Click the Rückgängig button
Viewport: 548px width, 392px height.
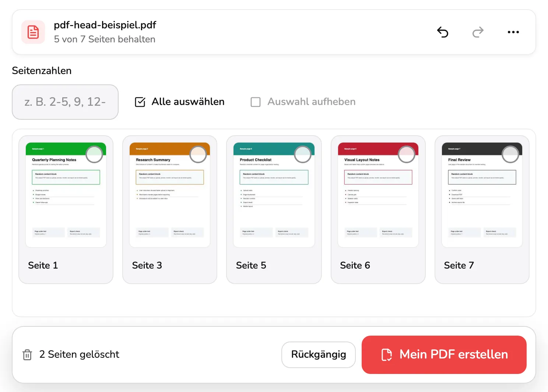(x=319, y=355)
